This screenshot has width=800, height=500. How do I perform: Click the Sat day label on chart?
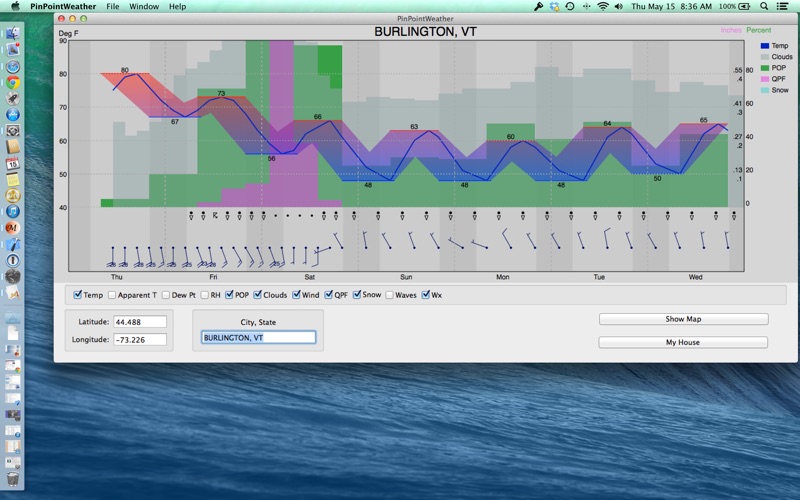(x=310, y=277)
